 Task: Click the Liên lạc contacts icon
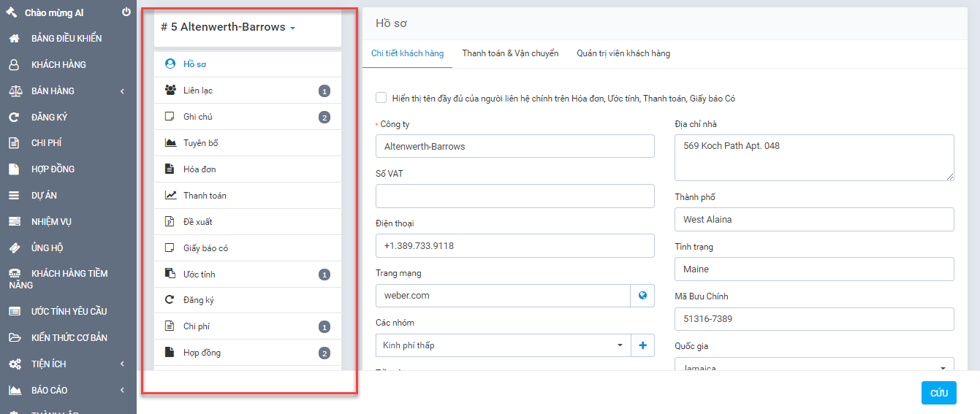click(x=170, y=91)
